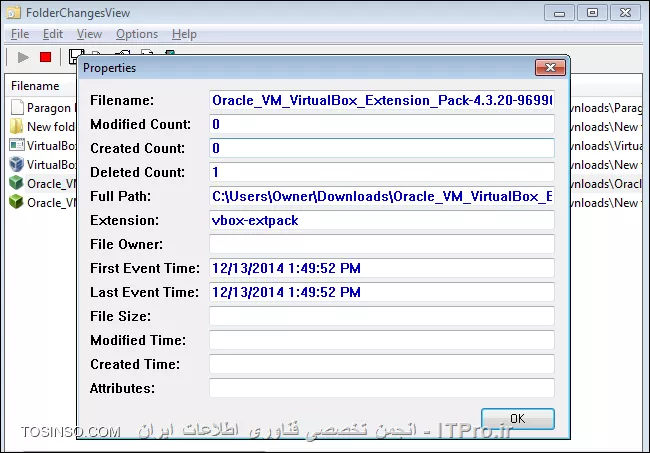Viewport: 650px width, 453px height.
Task: Click the First Event Time field
Action: click(382, 268)
